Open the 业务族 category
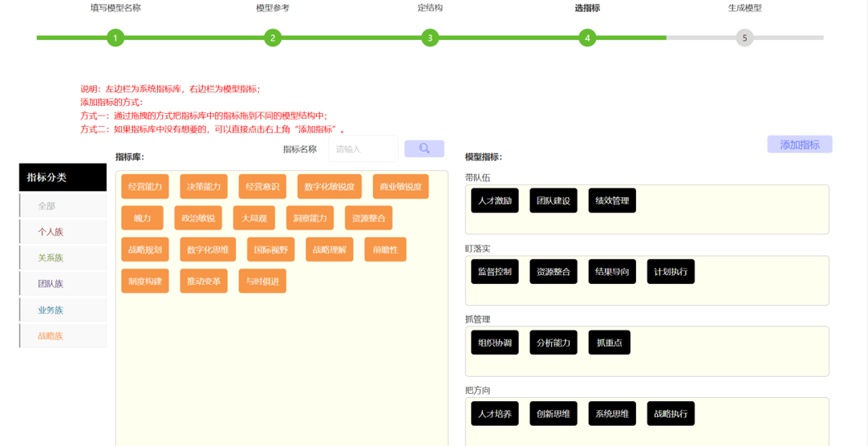Viewport: 868px width, 446px height. click(x=63, y=310)
